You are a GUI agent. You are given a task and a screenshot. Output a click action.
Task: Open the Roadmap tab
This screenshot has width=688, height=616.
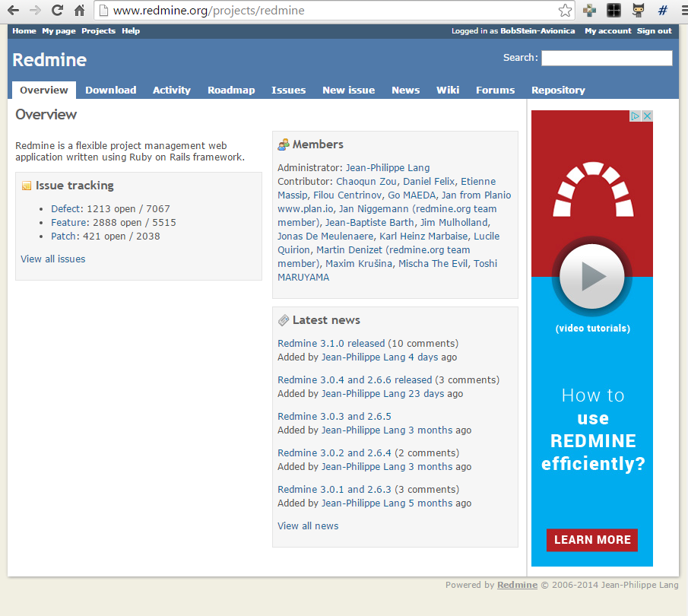231,90
